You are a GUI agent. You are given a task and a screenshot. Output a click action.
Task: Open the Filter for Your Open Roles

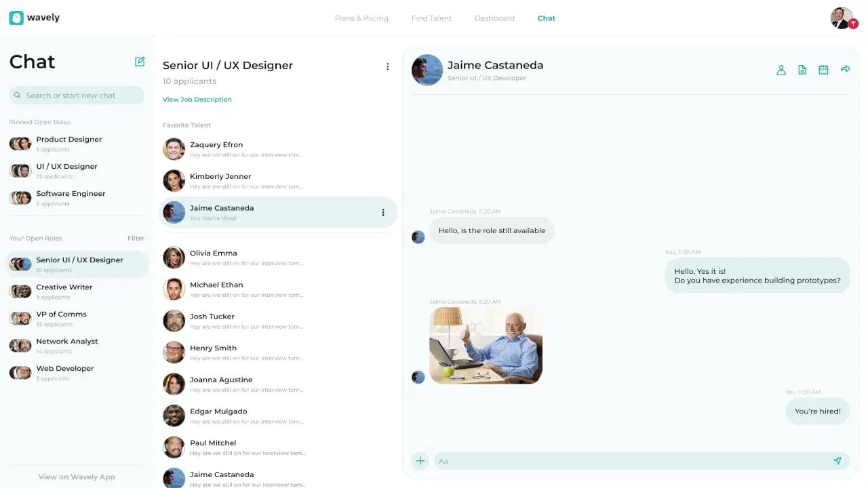click(136, 239)
